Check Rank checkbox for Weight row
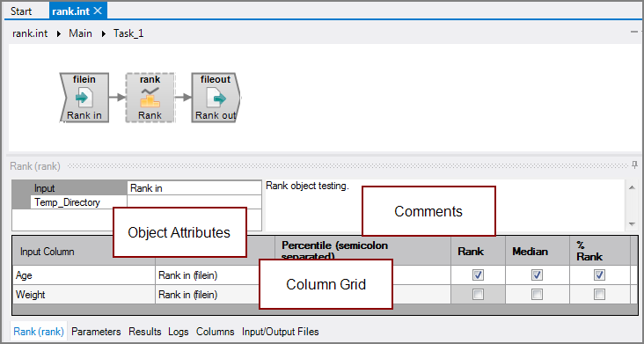 coord(478,294)
